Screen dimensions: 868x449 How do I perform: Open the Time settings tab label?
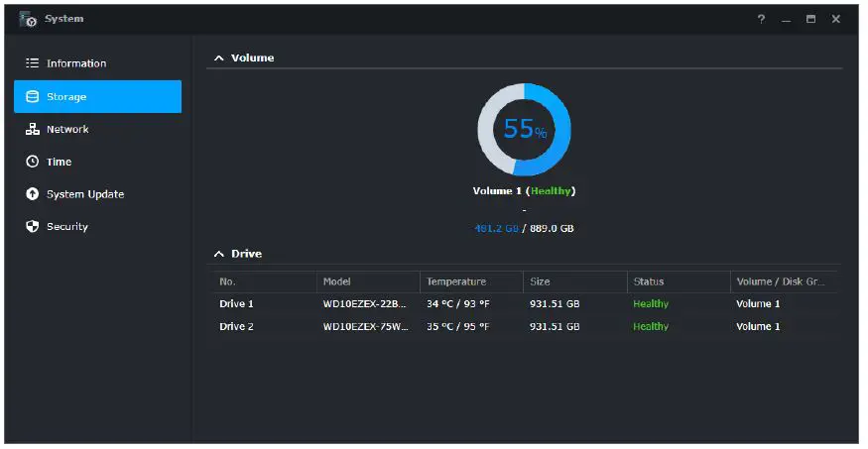point(59,162)
